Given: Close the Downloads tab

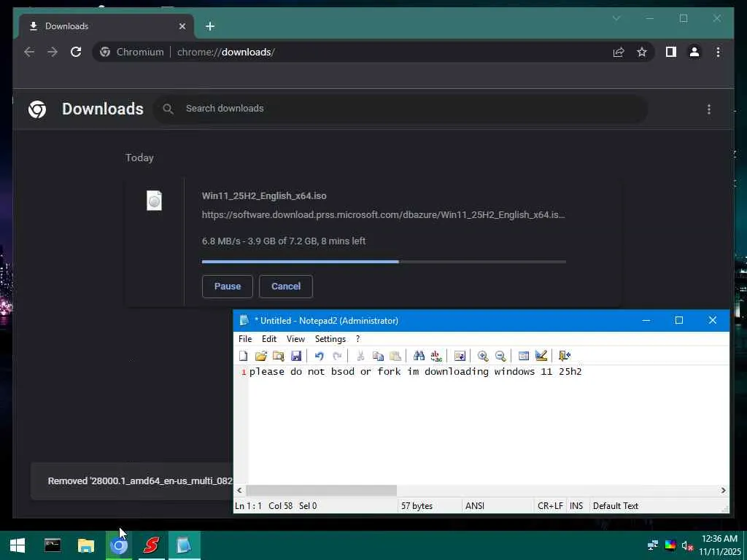Looking at the screenshot, I should (x=182, y=26).
